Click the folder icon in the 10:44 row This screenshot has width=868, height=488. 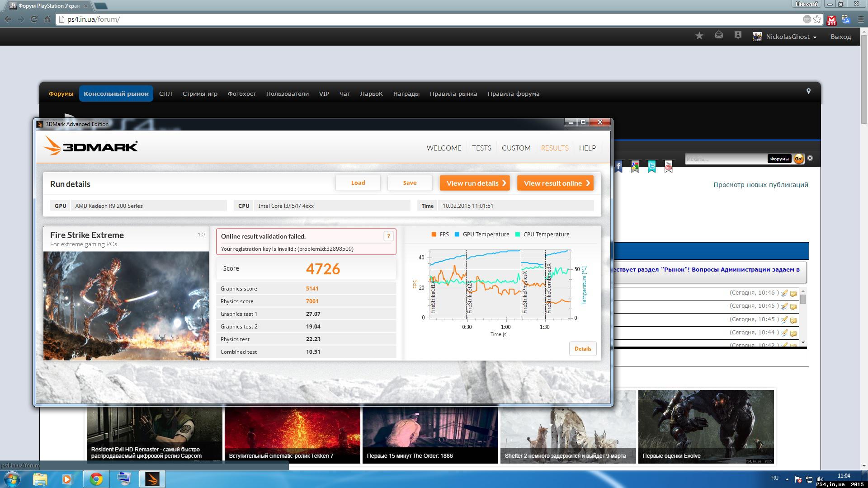793,333
